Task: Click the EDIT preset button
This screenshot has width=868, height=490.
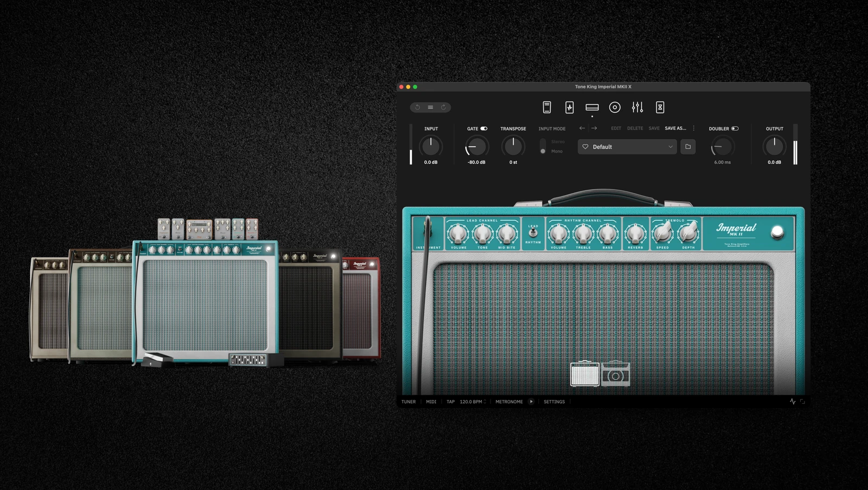Action: click(x=616, y=128)
